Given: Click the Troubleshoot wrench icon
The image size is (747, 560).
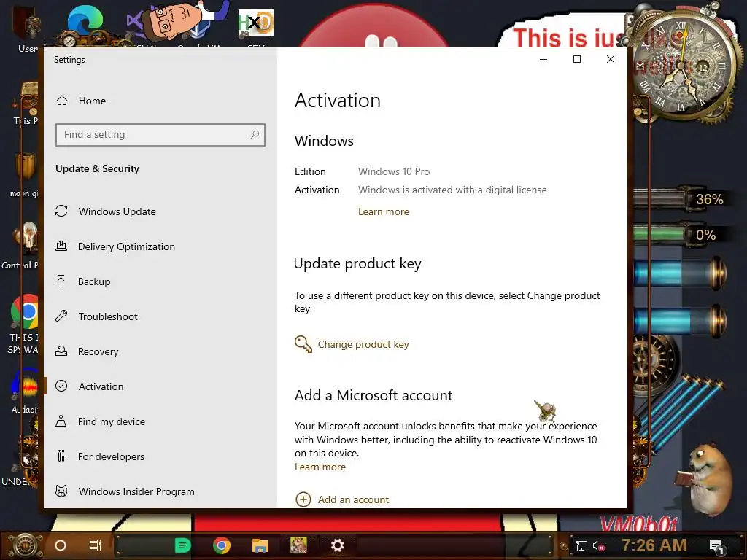Looking at the screenshot, I should (61, 316).
